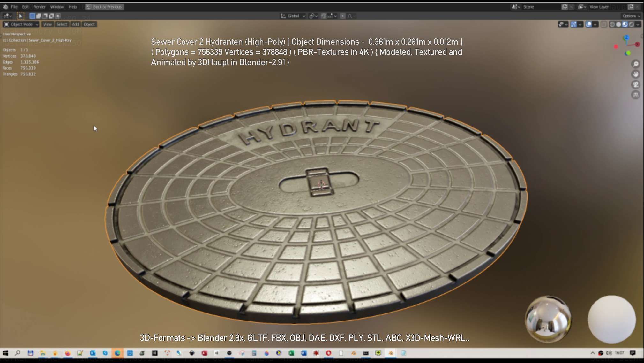Choose the Extend Selection mode icon
The height and width of the screenshot is (363, 644).
[39, 16]
